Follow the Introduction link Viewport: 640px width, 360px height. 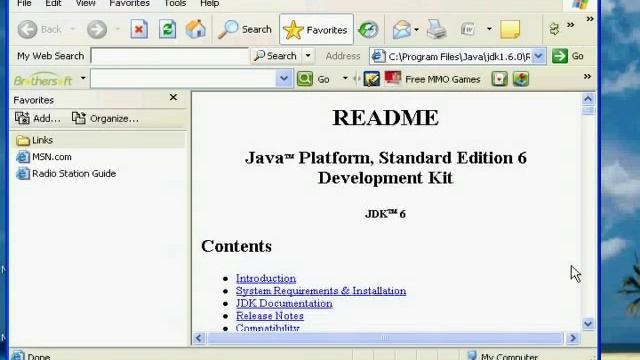(x=266, y=278)
